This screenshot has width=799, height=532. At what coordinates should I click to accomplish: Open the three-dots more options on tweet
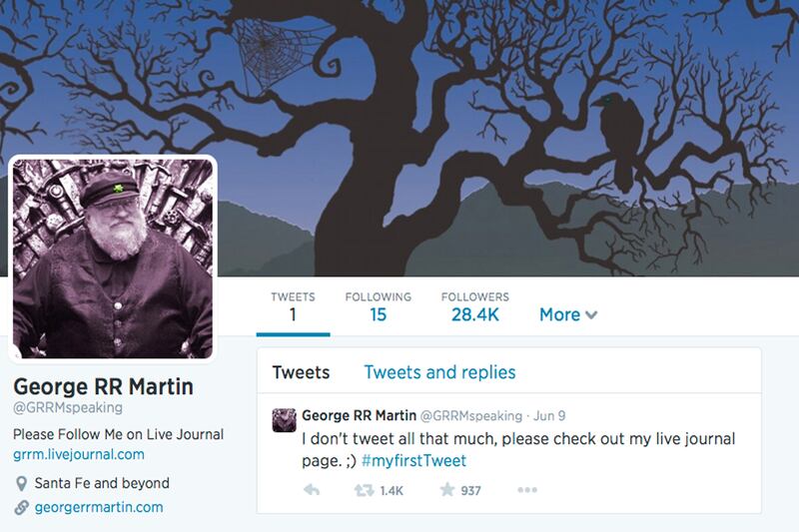[x=527, y=490]
